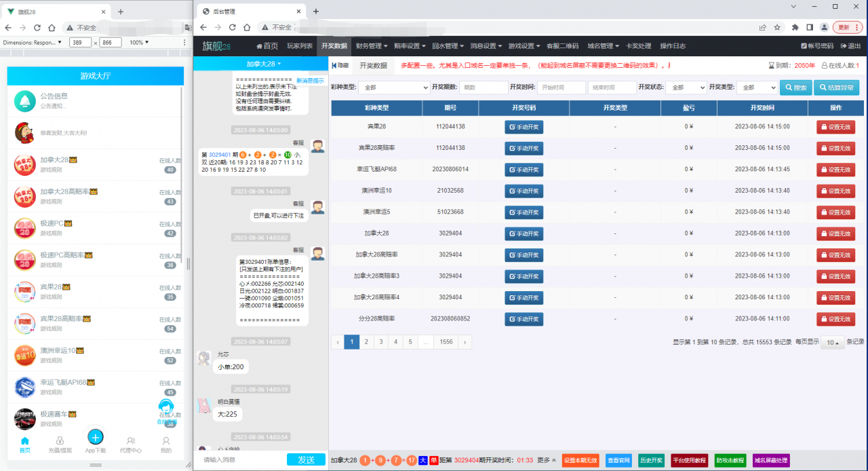Viewport: 868px width, 471px height.
Task: Open 操作日志 in admin navigation
Action: click(673, 46)
